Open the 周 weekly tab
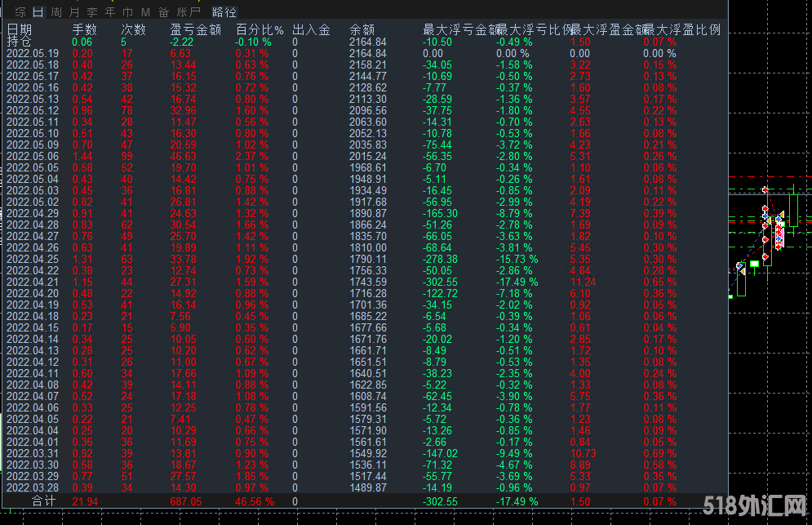The height and width of the screenshot is (525, 812). pos(56,12)
